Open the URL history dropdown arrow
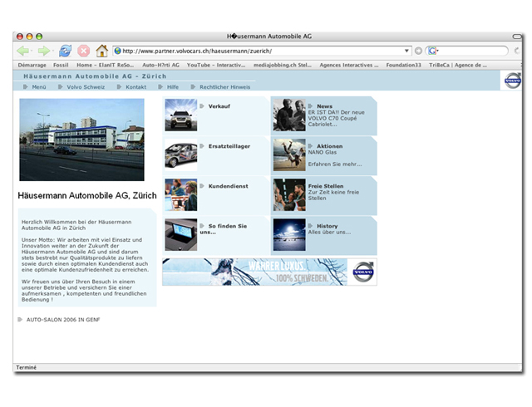Viewport: 532px width, 407px height. pyautogui.click(x=406, y=51)
